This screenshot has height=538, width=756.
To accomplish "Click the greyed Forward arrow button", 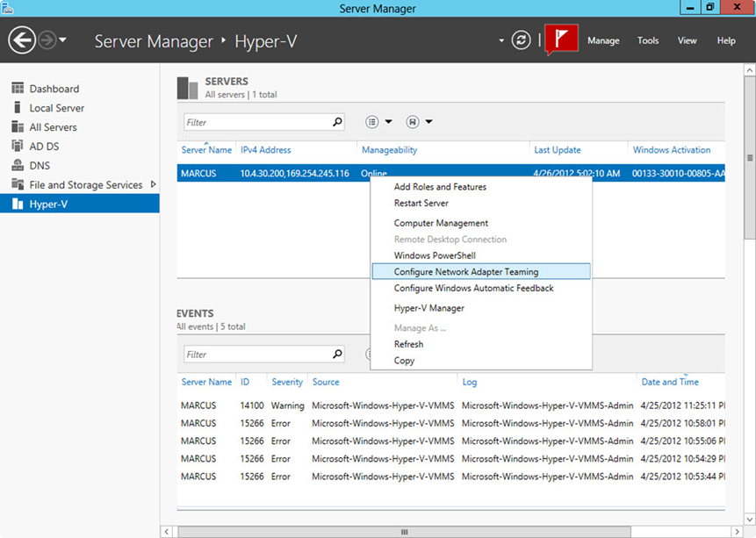I will pyautogui.click(x=47, y=40).
